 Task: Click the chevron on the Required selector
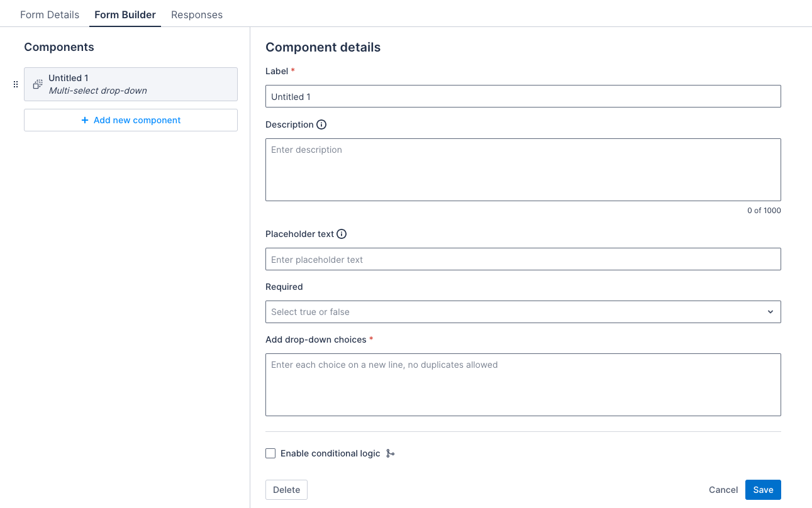770,311
